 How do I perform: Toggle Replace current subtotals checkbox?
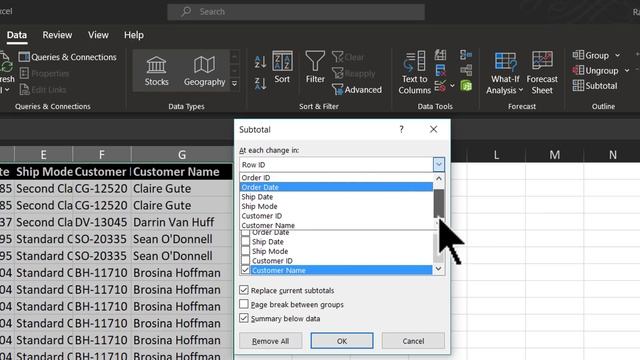click(244, 290)
